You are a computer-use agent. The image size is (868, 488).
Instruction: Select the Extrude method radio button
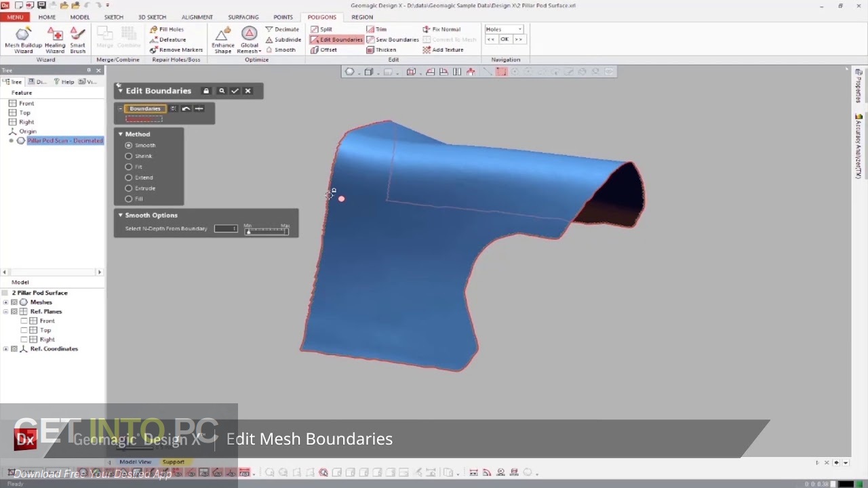[128, 188]
